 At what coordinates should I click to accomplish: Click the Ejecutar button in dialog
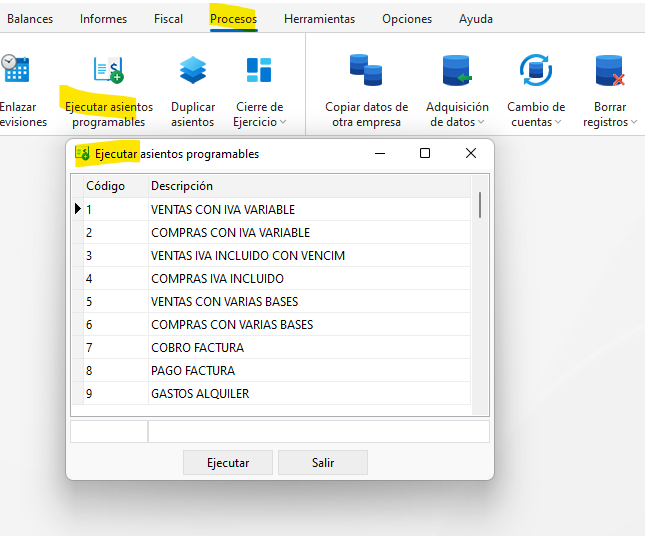tap(228, 462)
